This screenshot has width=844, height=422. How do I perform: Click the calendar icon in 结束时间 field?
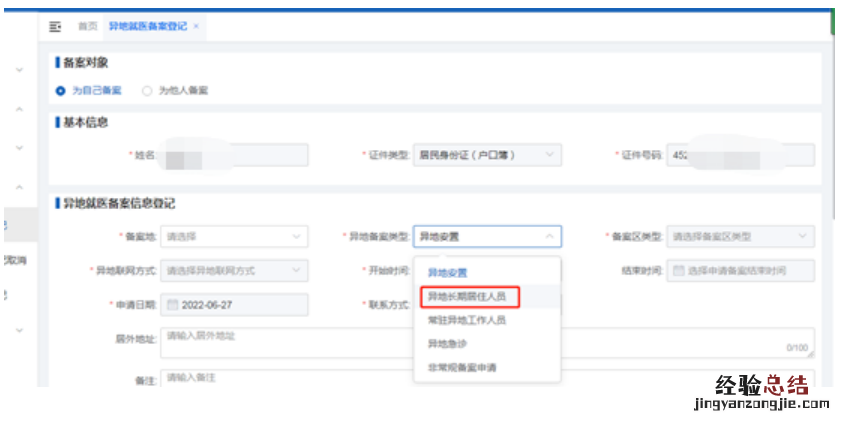click(x=678, y=270)
